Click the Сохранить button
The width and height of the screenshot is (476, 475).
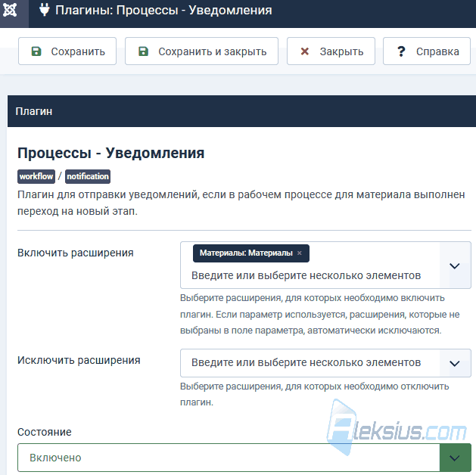(x=67, y=51)
